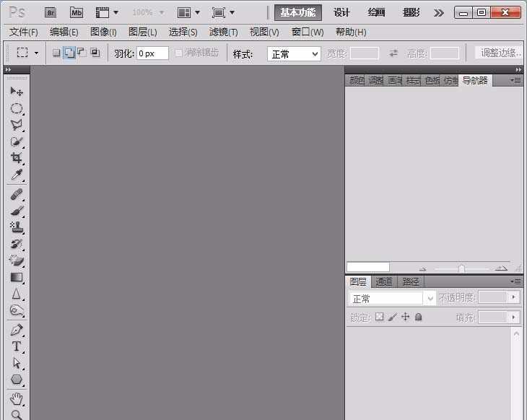Select the Dodge tool

coord(17,310)
